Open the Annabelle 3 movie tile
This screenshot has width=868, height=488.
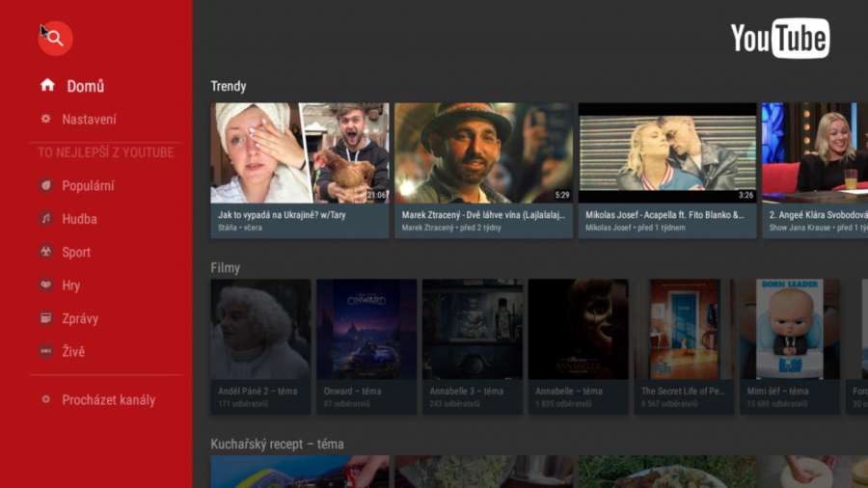tap(473, 347)
